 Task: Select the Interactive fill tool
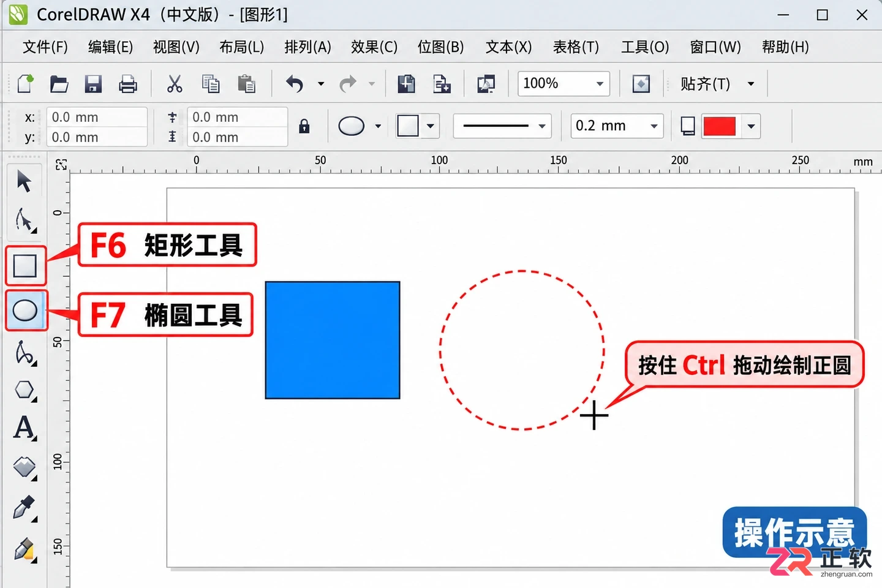click(x=25, y=469)
